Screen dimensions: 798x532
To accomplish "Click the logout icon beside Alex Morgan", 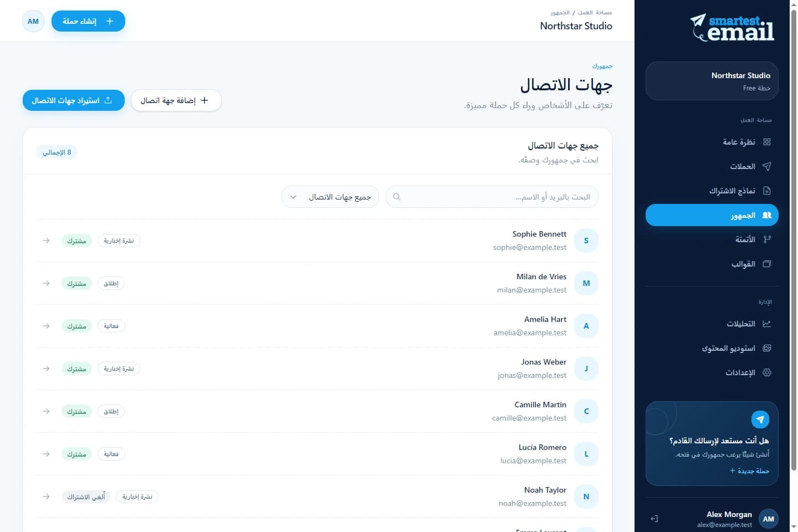I will (654, 519).
